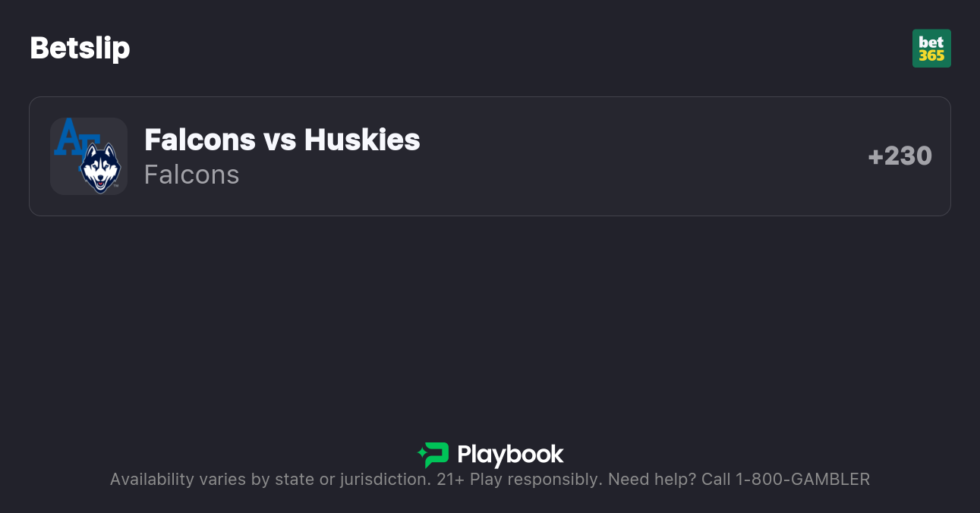This screenshot has width=980, height=513.
Task: Toggle the +230 selection on the slip
Action: (x=900, y=156)
